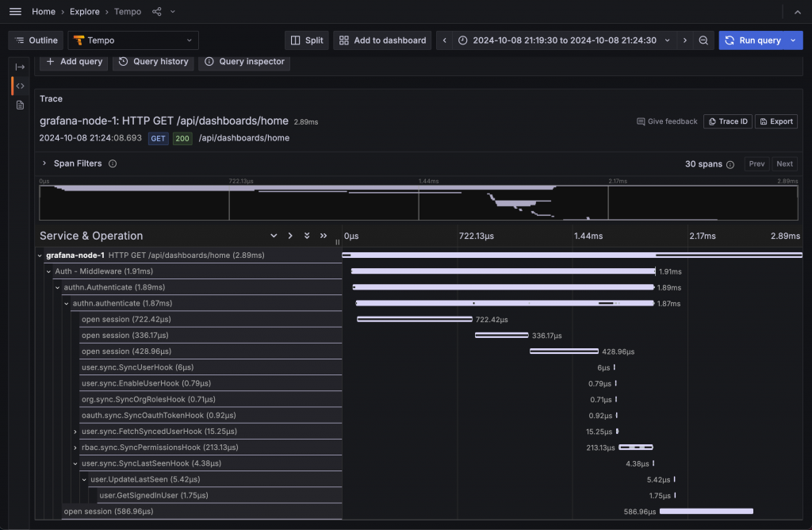Collapse one level with the right chevron icon
812x530 pixels.
[290, 236]
